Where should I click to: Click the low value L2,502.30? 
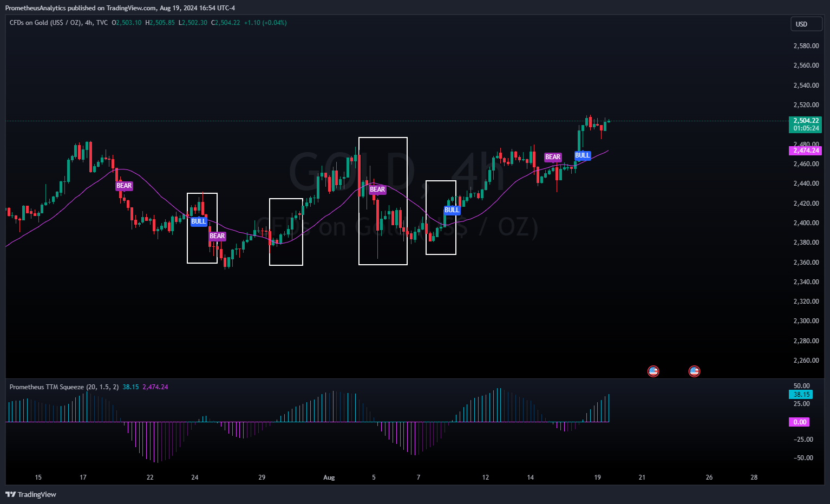point(193,23)
